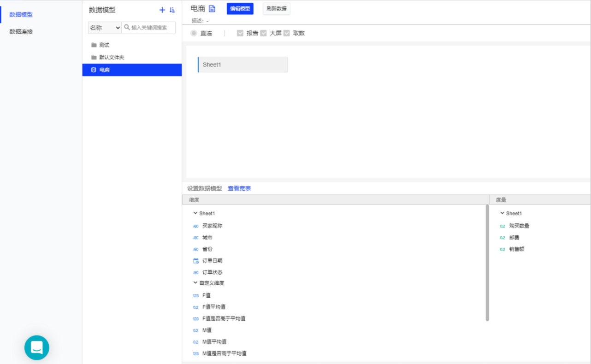Click the sort icon beside the plus
The width and height of the screenshot is (591, 364).
pyautogui.click(x=172, y=10)
